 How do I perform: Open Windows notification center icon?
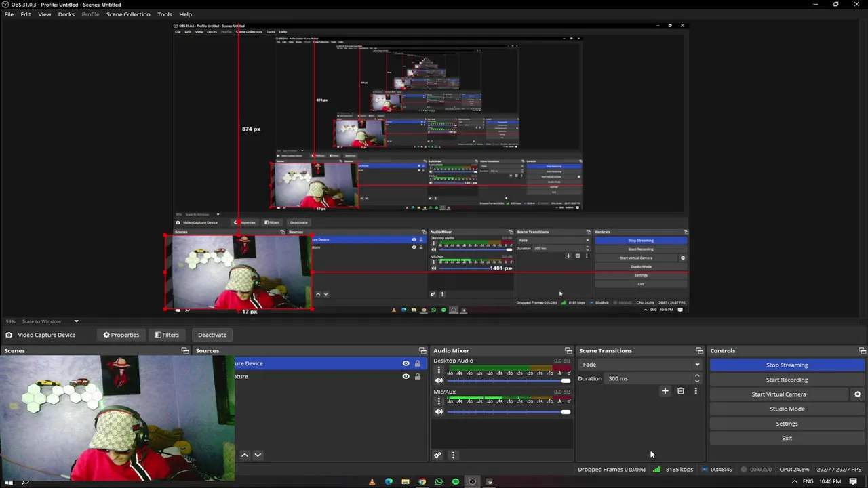(853, 482)
